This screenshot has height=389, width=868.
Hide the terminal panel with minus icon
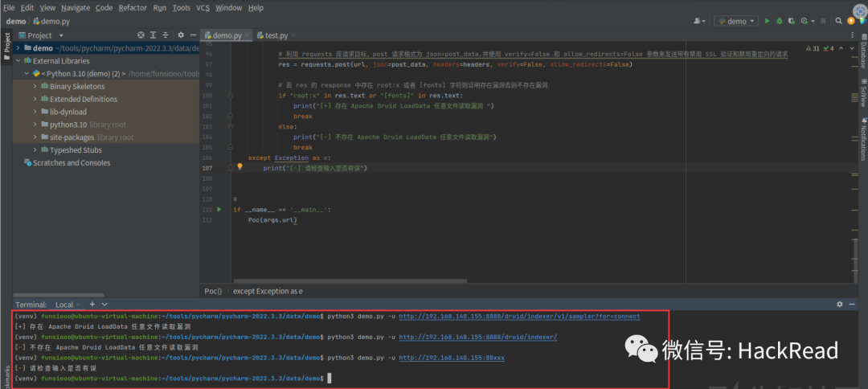tap(852, 305)
